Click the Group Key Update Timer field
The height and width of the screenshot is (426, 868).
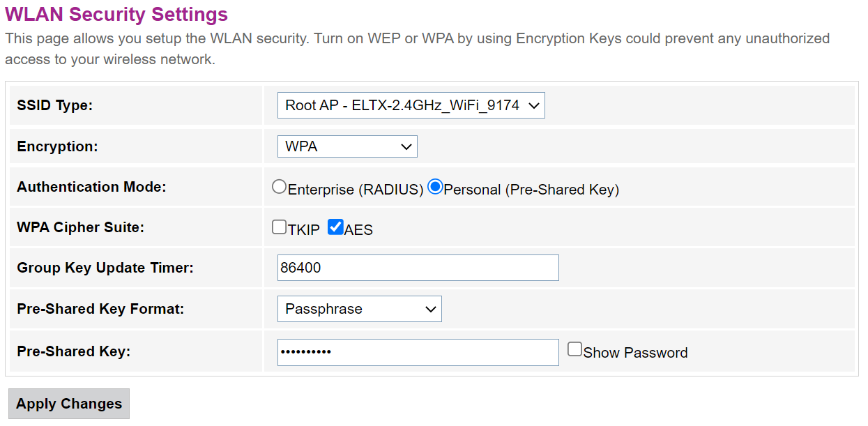[x=418, y=268]
